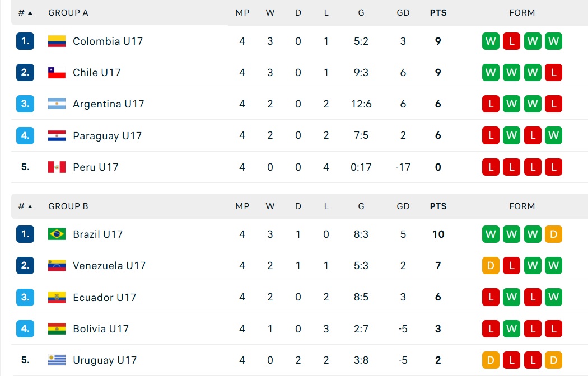The image size is (588, 376).
Task: Sort Group B by rank arrow
Action: (30, 206)
